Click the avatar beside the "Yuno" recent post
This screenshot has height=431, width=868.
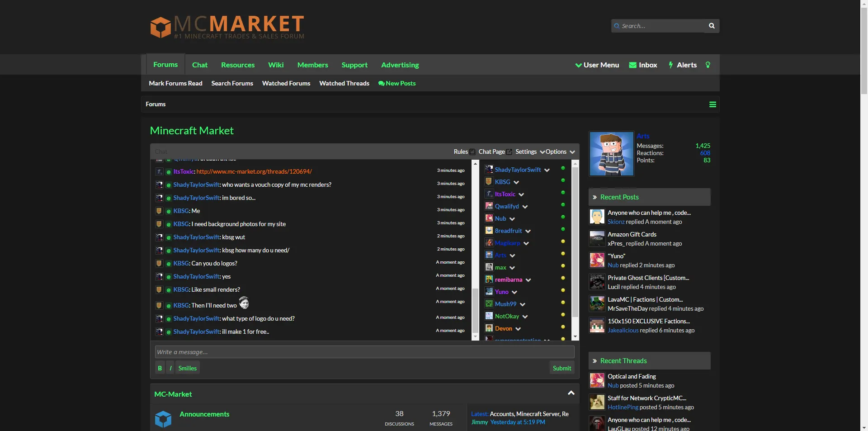[597, 260]
